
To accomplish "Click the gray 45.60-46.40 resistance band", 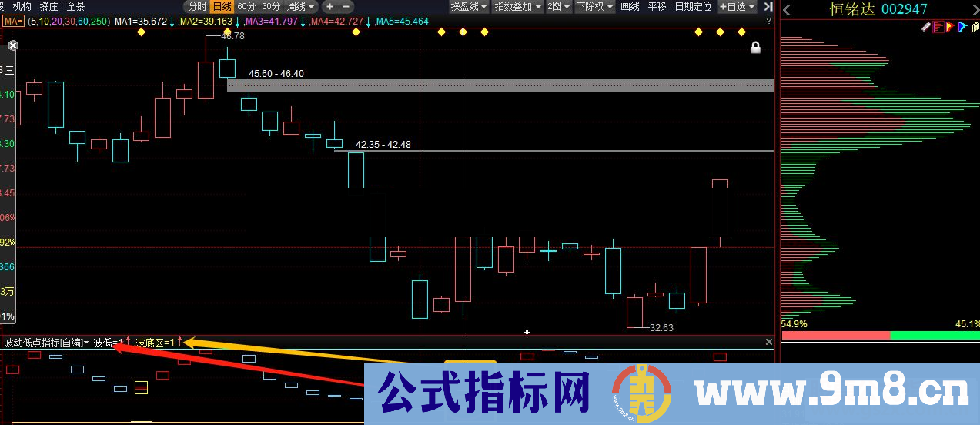I will point(500,85).
